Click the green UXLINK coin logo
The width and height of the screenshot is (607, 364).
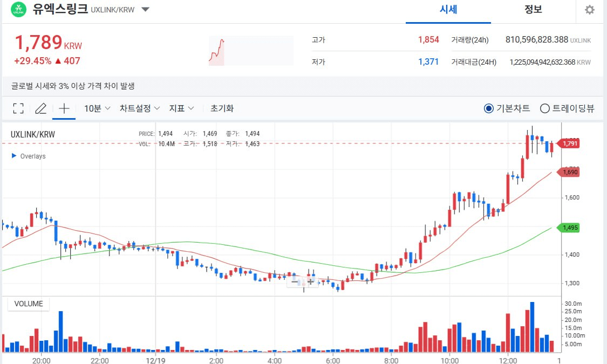pyautogui.click(x=18, y=9)
